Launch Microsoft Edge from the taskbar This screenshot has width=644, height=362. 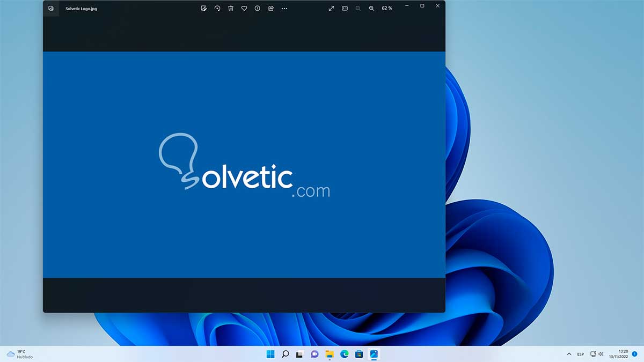click(345, 354)
